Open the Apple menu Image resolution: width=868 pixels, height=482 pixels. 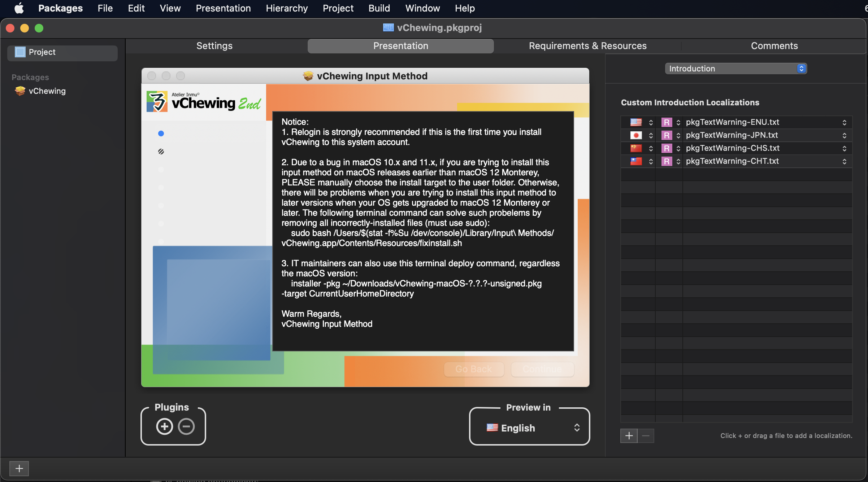pyautogui.click(x=19, y=8)
